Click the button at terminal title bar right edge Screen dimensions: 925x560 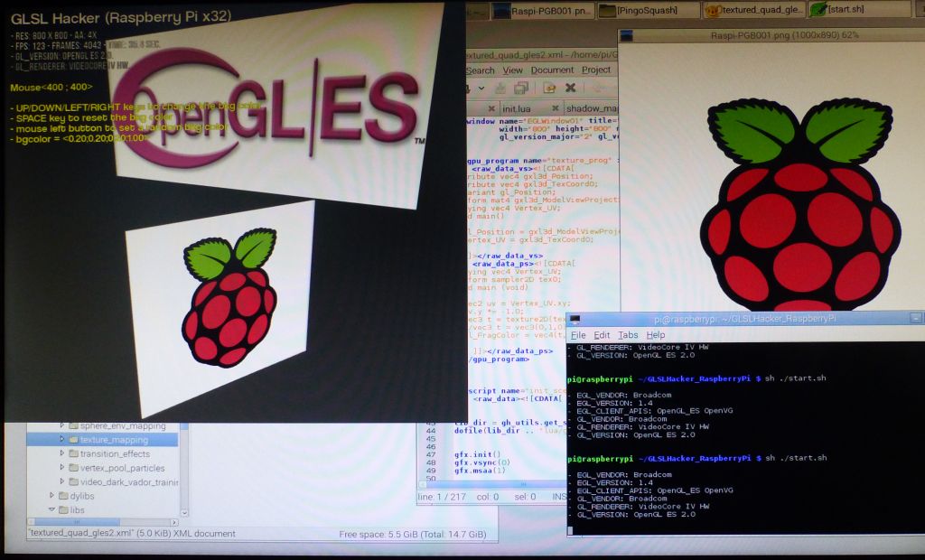(915, 318)
